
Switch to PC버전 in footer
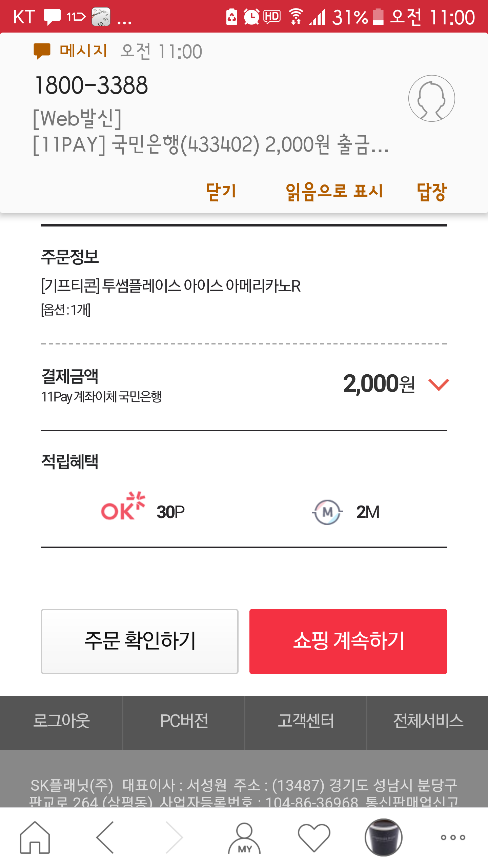(x=184, y=721)
